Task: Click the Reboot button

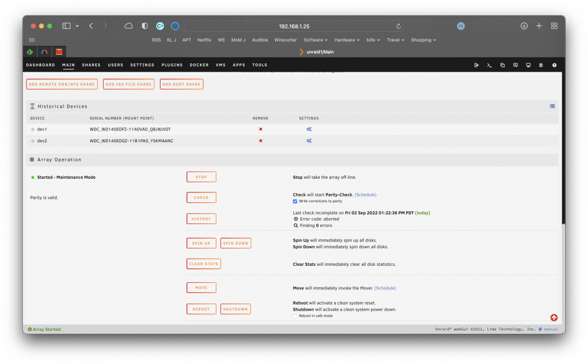Action: pyautogui.click(x=201, y=309)
